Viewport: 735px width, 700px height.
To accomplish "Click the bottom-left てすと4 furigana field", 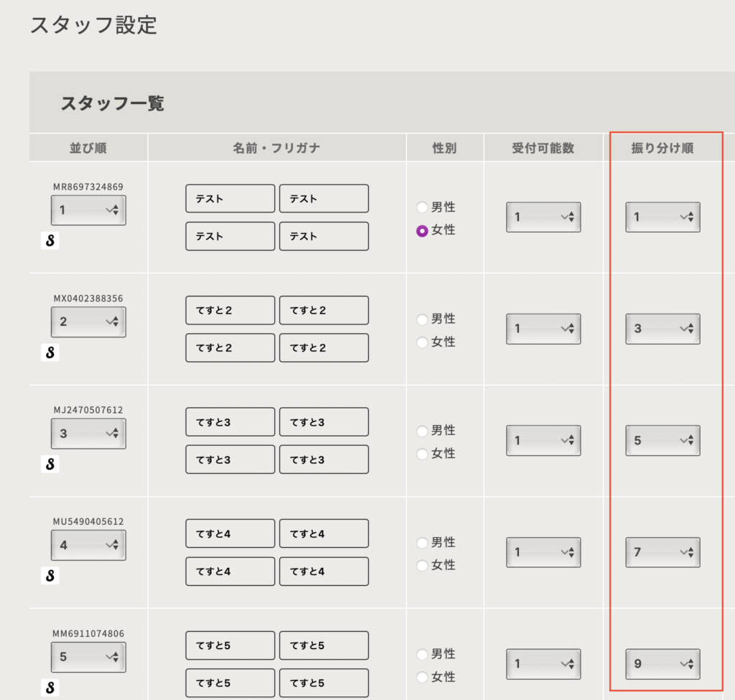I will 230,571.
